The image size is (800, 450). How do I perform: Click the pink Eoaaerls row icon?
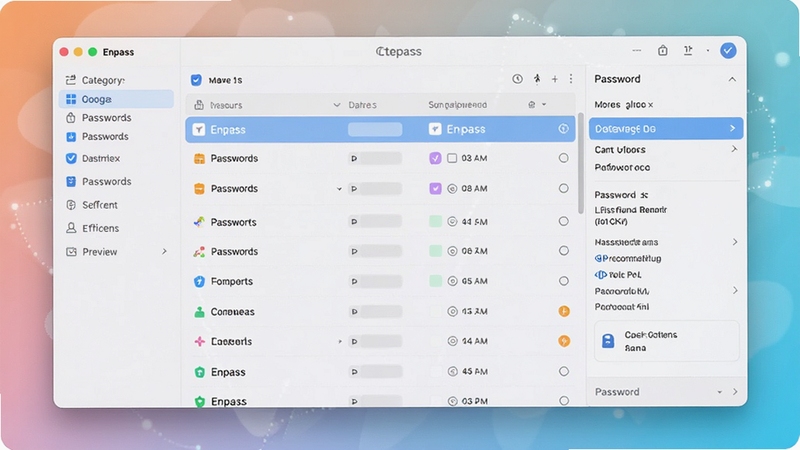(x=199, y=341)
